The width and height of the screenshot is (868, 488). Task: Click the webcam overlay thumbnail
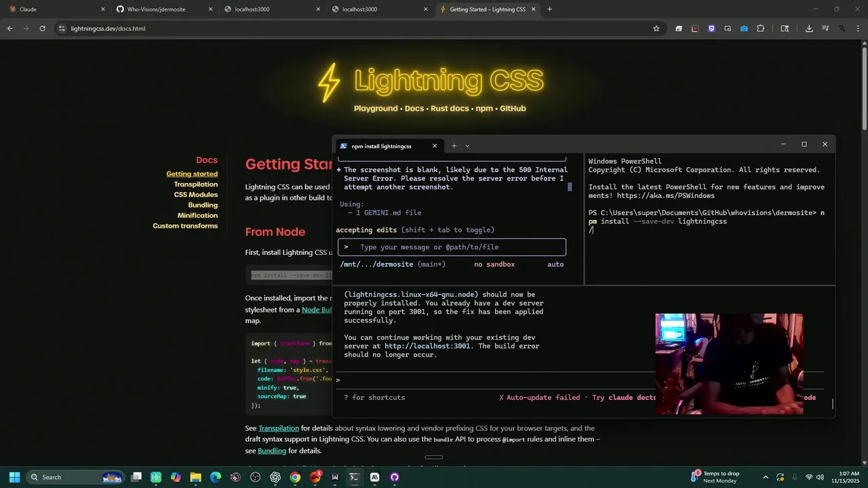729,364
